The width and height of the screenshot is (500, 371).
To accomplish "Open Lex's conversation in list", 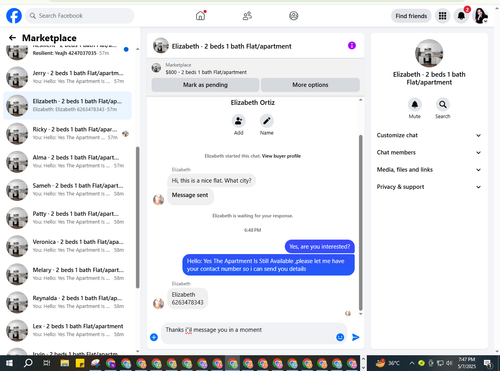I will [x=67, y=330].
